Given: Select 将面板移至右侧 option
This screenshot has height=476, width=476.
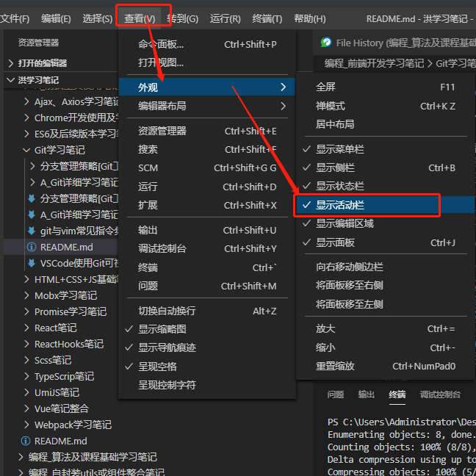Looking at the screenshot, I should pos(386,285).
